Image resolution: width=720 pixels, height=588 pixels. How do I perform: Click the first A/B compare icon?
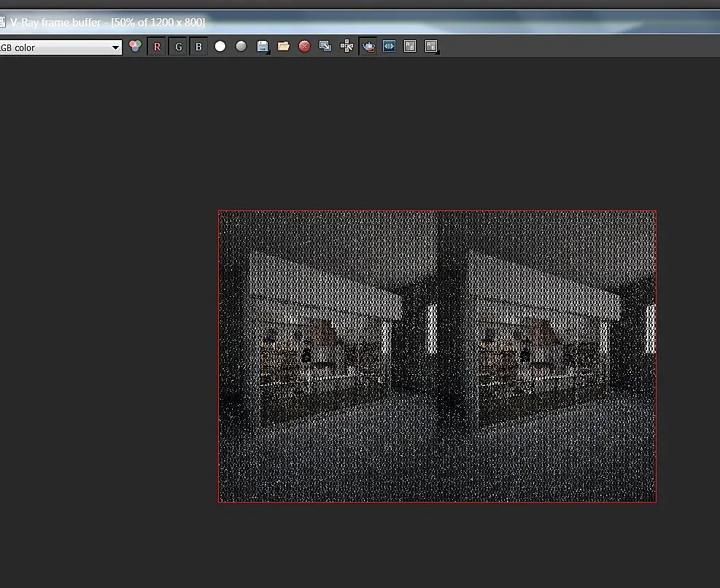pos(410,47)
